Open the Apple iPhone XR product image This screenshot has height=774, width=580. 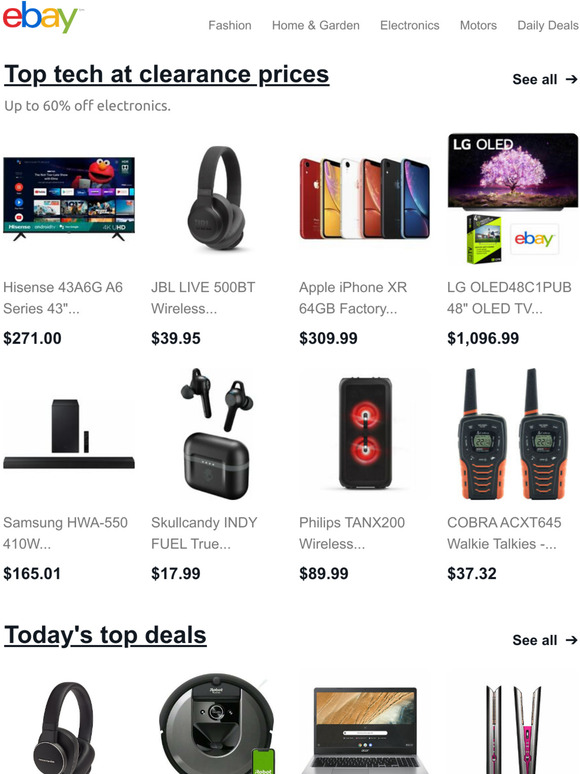click(365, 198)
